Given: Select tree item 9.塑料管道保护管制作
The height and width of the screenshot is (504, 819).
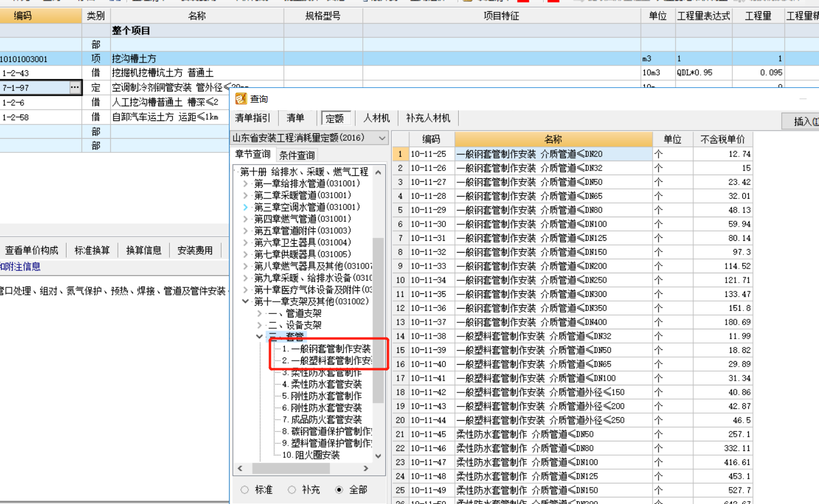Looking at the screenshot, I should (326, 443).
